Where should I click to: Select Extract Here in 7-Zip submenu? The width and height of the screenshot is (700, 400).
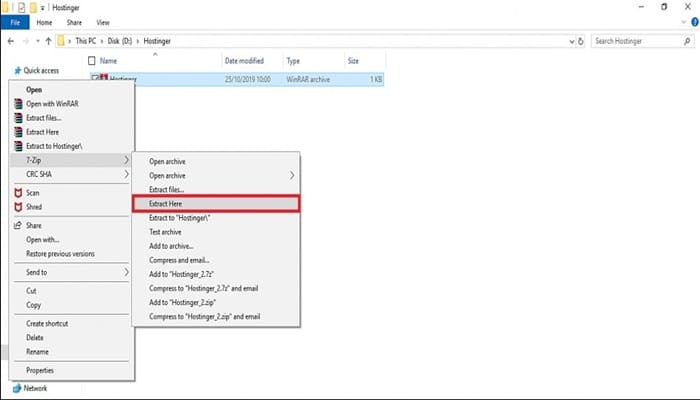[x=216, y=204]
